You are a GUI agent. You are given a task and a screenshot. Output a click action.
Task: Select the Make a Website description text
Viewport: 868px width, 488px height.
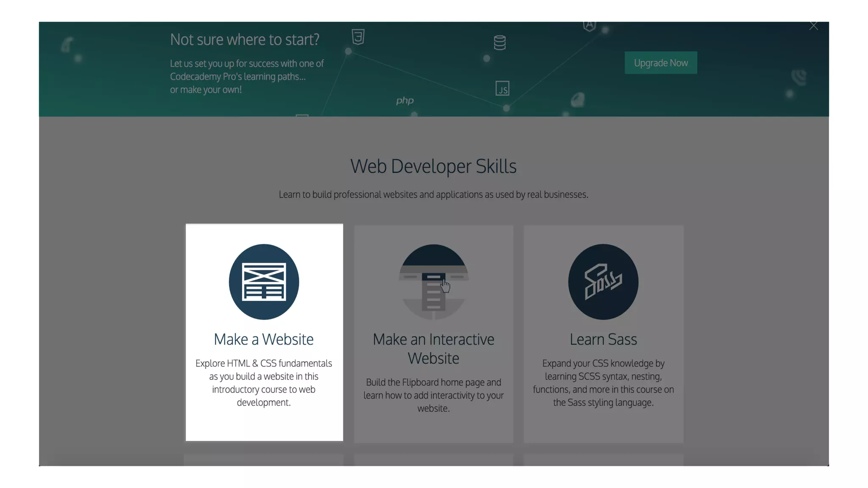[x=264, y=383]
